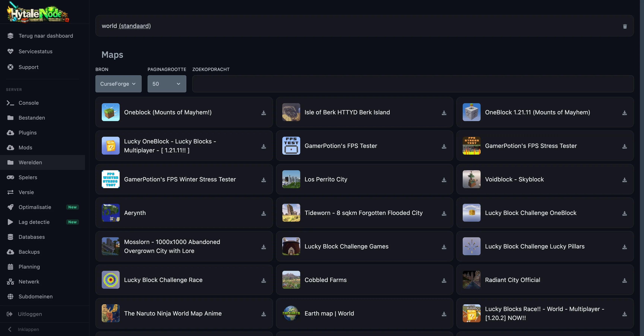
Task: Click the page's vertical scrollbar
Action: tap(642, 168)
